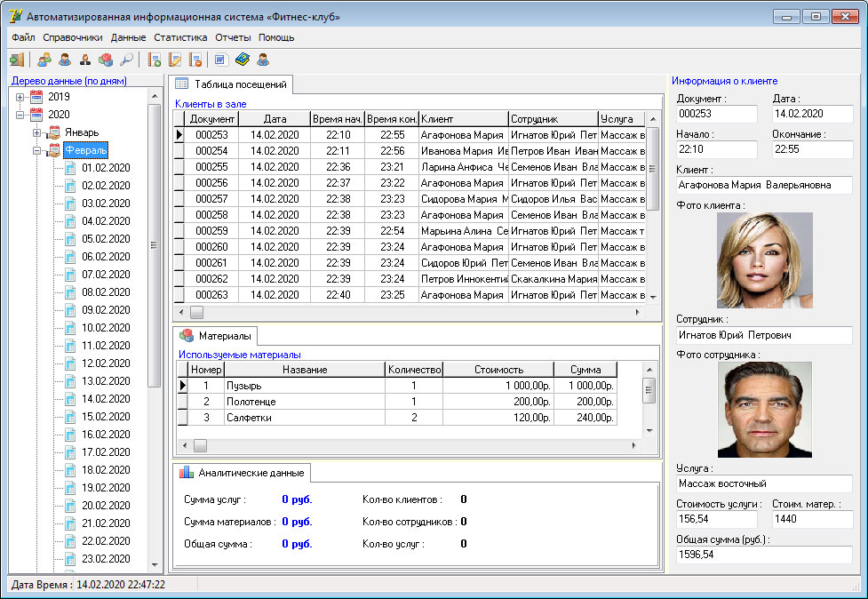868x599 pixels.
Task: Click the colored cubes materials icon
Action: [106, 60]
